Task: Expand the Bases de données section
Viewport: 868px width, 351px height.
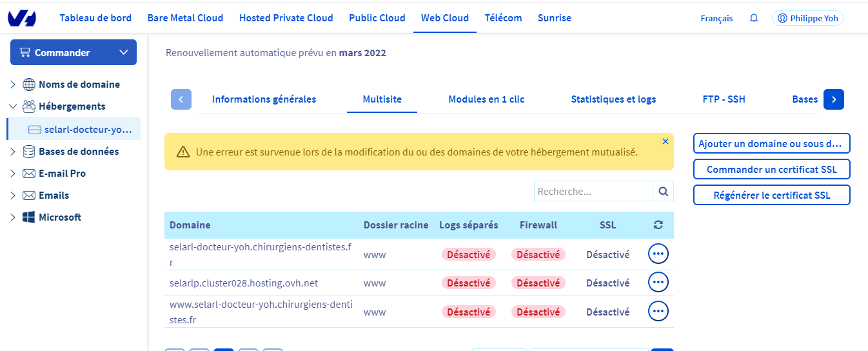Action: click(x=13, y=152)
